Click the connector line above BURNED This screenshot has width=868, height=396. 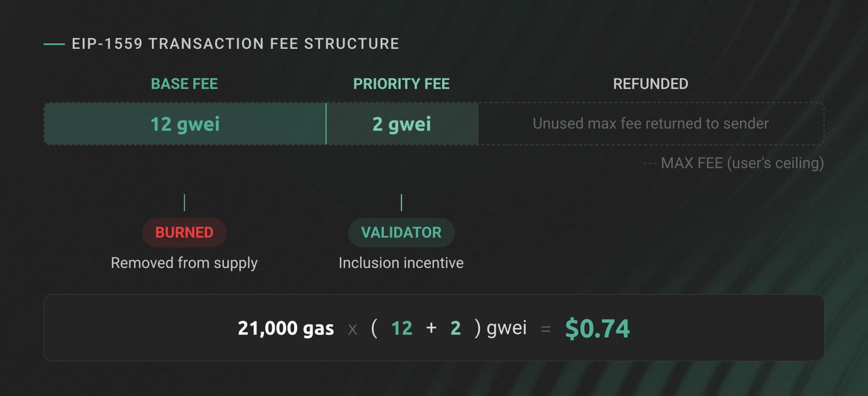184,203
